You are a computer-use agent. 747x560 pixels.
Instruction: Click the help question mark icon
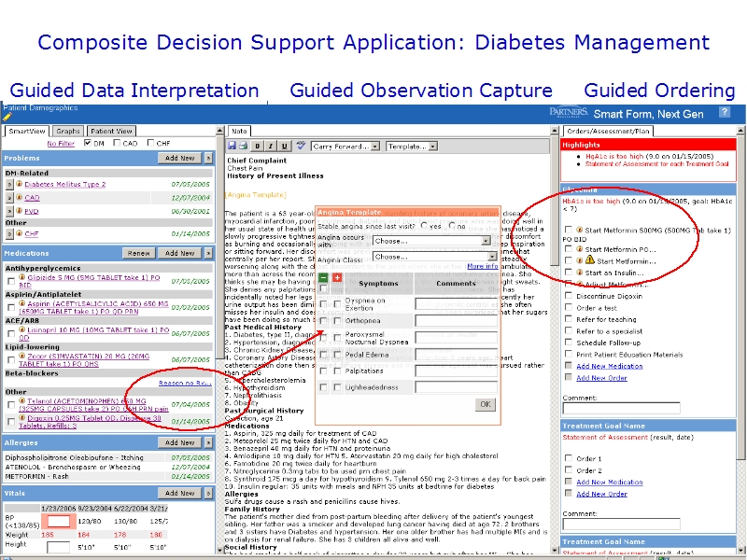(x=724, y=112)
